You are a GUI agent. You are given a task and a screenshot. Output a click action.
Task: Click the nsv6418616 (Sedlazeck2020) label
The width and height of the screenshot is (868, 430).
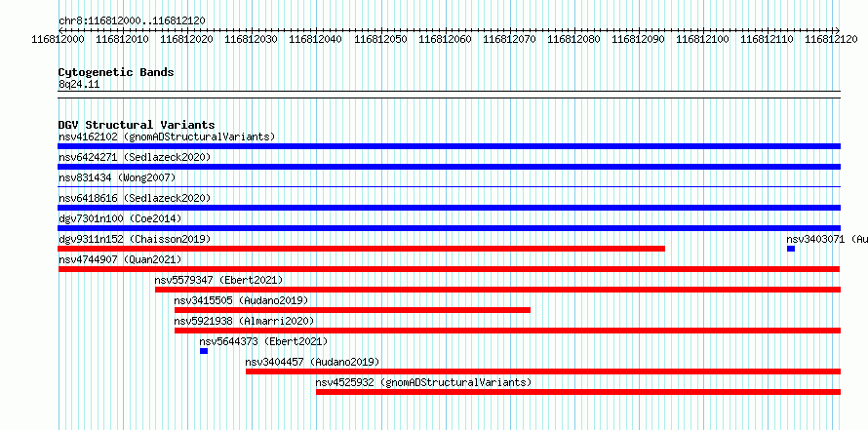[135, 198]
